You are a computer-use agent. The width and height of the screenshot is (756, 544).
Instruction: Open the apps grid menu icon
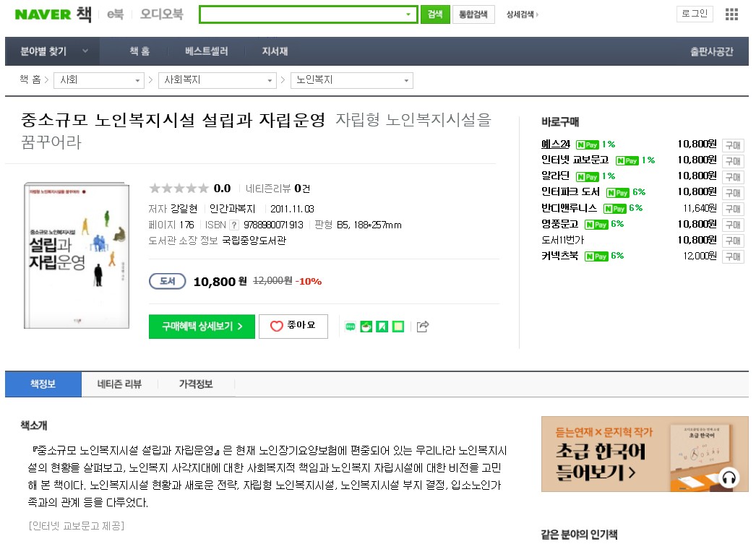(731, 14)
